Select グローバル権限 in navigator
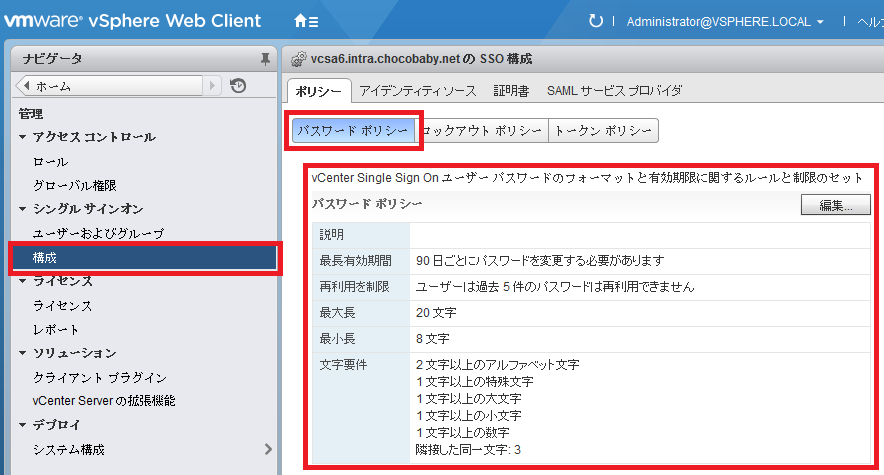The height and width of the screenshot is (475, 884). click(74, 185)
